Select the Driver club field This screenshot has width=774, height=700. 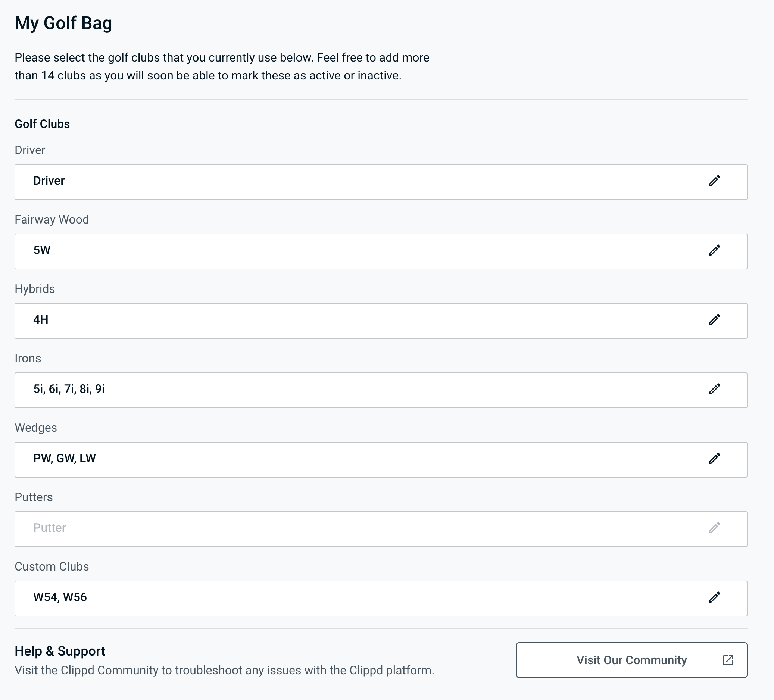(x=346, y=182)
